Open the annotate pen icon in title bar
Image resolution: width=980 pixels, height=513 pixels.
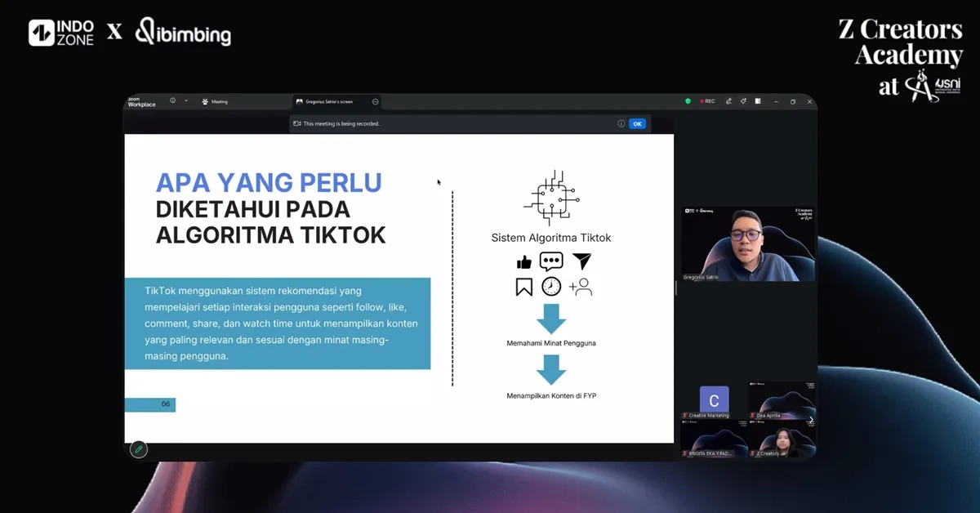click(x=728, y=101)
